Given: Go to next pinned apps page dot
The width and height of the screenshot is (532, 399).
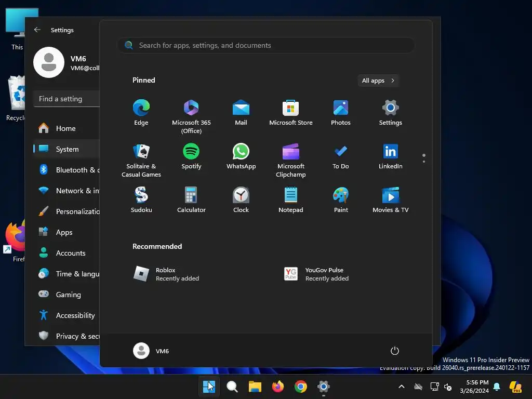Looking at the screenshot, I should coord(424,162).
